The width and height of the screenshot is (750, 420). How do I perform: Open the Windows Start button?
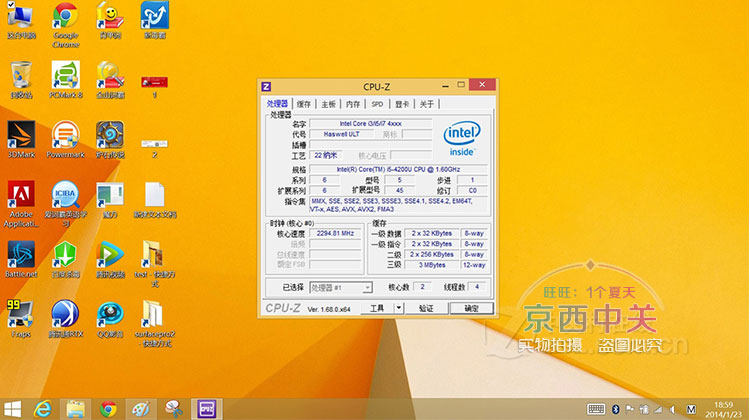12,409
